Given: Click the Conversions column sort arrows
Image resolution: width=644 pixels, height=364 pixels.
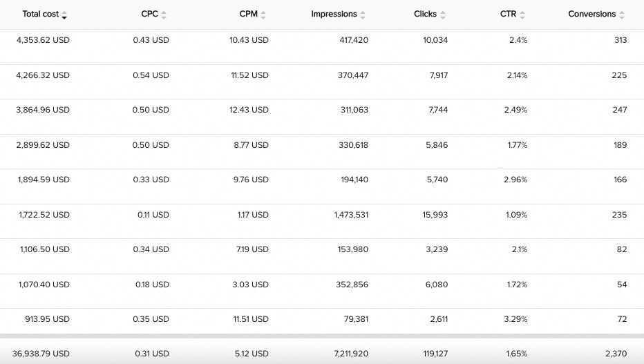Looking at the screenshot, I should (622, 15).
